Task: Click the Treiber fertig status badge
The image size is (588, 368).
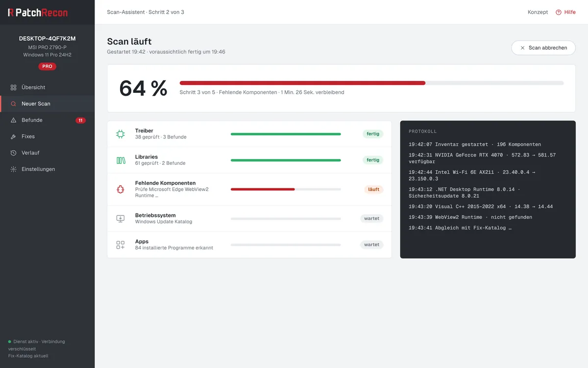Action: 373,134
